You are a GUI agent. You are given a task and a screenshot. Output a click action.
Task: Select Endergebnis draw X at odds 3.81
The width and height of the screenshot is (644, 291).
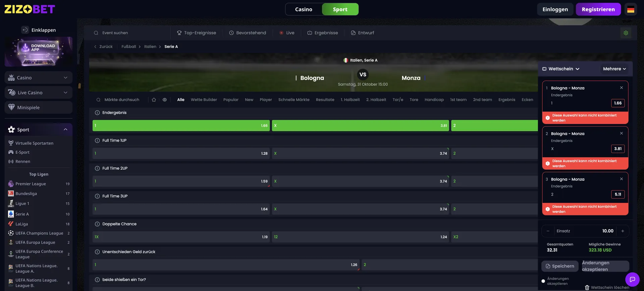(x=360, y=126)
